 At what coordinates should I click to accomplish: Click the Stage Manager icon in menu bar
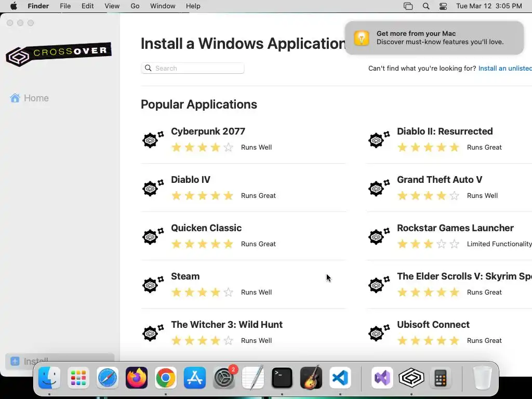pyautogui.click(x=408, y=6)
